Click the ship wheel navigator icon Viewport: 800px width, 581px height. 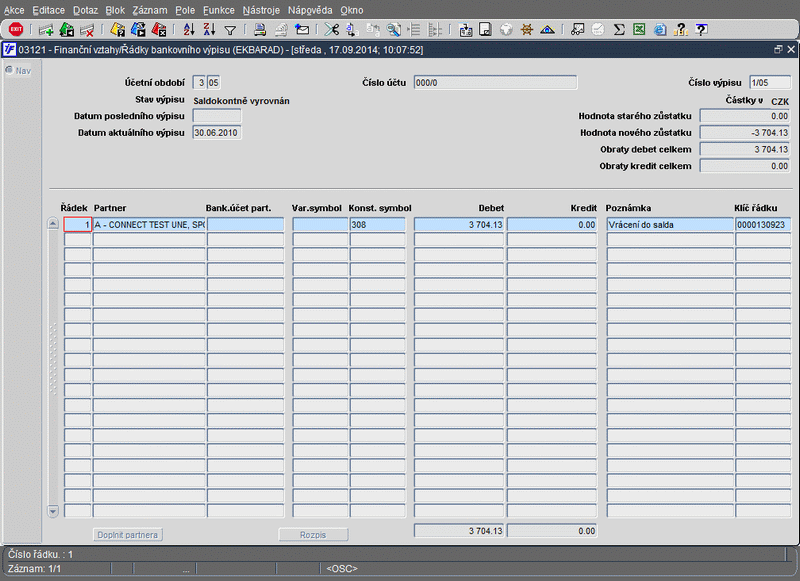[527, 30]
